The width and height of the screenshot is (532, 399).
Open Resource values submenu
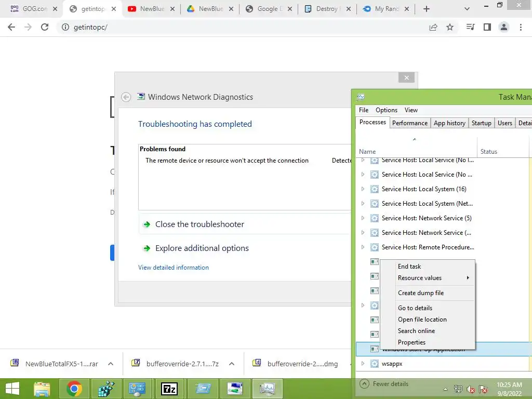click(x=428, y=278)
